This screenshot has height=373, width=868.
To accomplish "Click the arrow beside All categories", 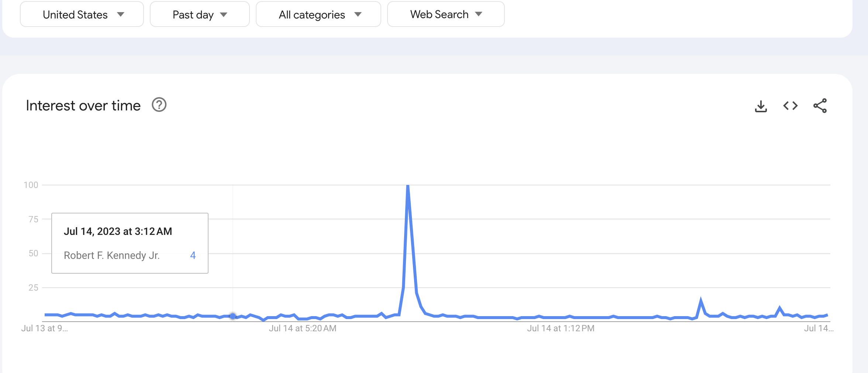I will 358,14.
